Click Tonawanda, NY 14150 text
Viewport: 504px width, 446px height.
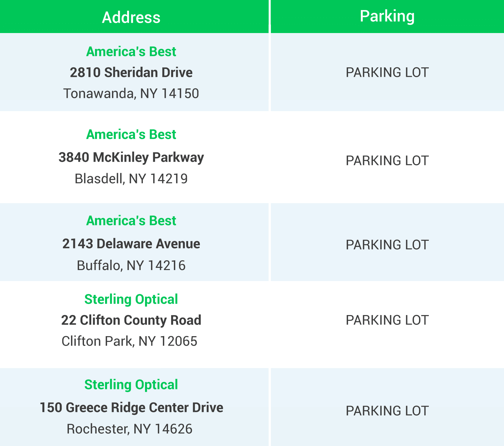click(x=131, y=93)
